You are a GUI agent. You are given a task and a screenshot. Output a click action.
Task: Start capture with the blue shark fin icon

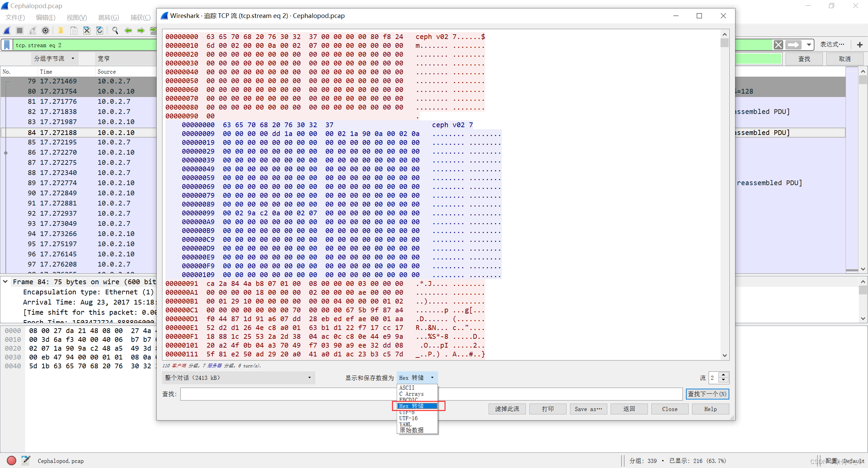(7, 31)
